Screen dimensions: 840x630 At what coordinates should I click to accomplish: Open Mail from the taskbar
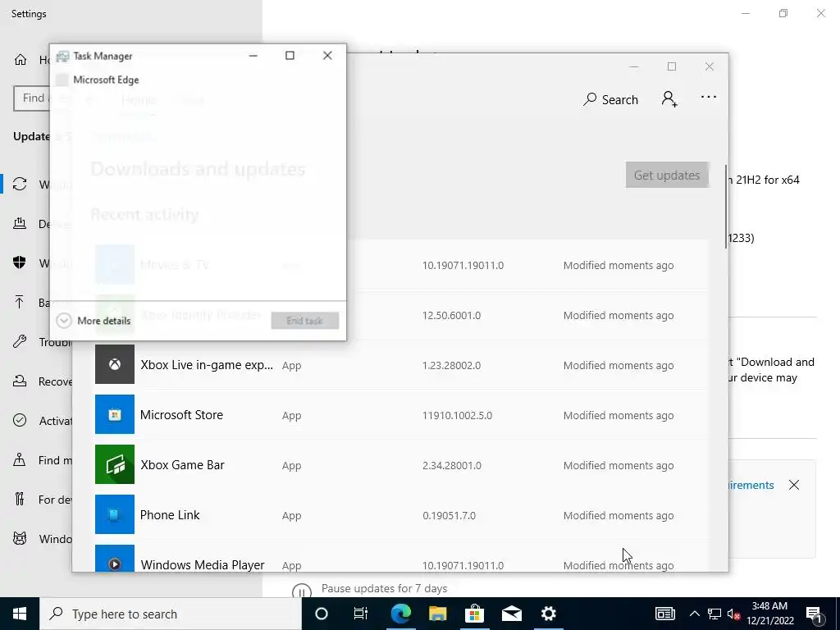[512, 614]
